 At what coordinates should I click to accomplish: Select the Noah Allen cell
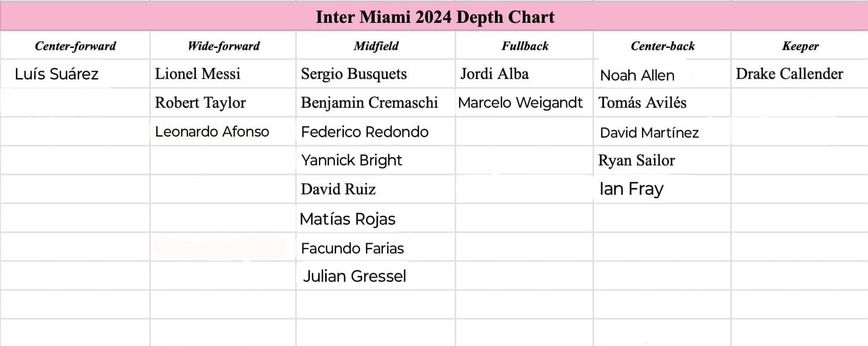click(x=662, y=74)
